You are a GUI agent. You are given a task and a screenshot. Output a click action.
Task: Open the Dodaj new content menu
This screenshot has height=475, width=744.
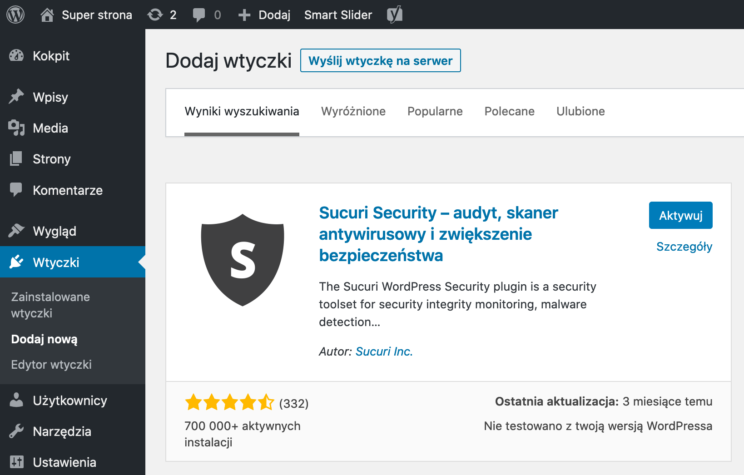click(274, 15)
